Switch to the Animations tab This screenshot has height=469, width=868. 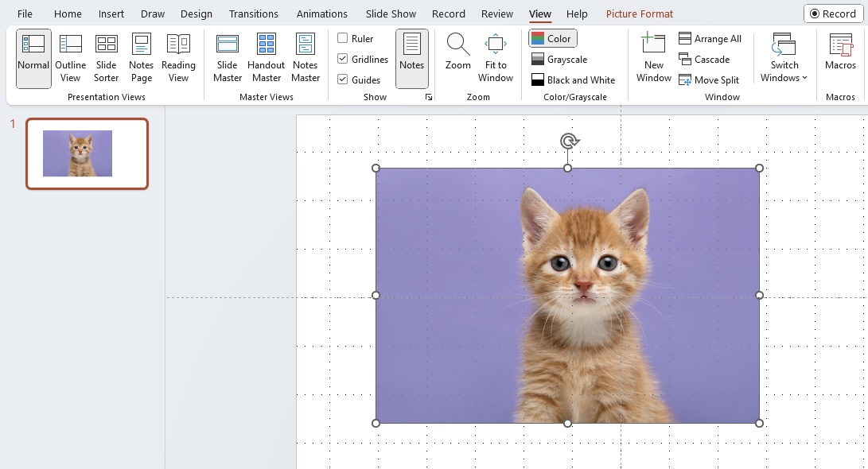[322, 14]
